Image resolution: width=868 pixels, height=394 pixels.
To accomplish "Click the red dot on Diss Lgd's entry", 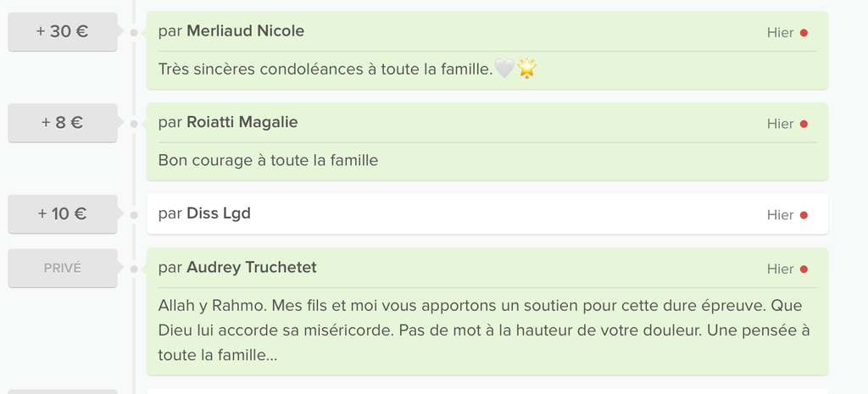I will (804, 215).
